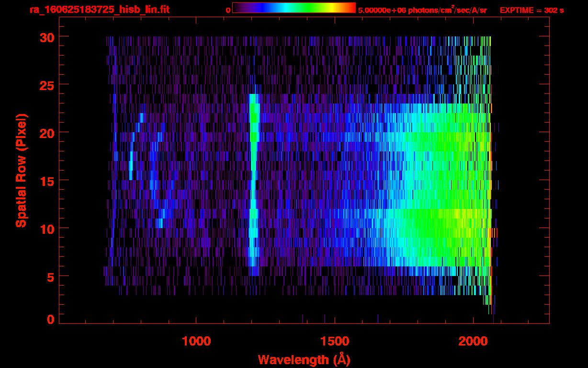Viewport: 588px width, 368px height.
Task: Click the 1000 wavelength tick label
Action: click(x=196, y=341)
